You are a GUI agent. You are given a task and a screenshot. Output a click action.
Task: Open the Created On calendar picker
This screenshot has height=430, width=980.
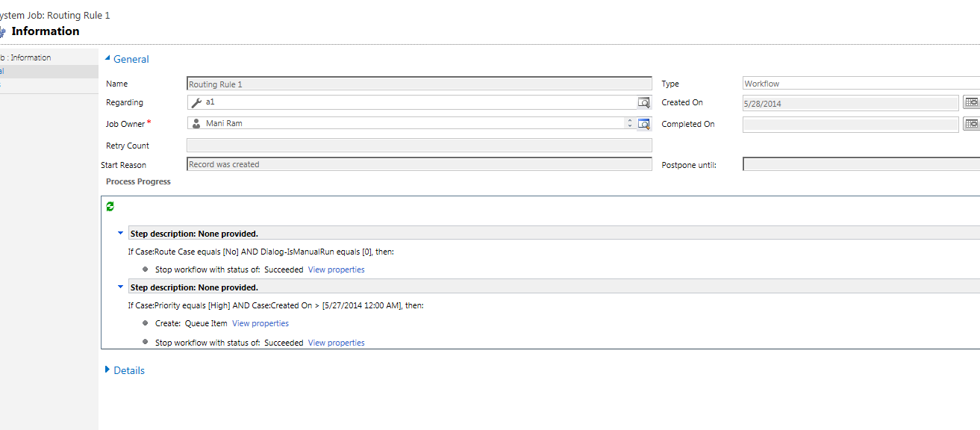[x=971, y=102]
